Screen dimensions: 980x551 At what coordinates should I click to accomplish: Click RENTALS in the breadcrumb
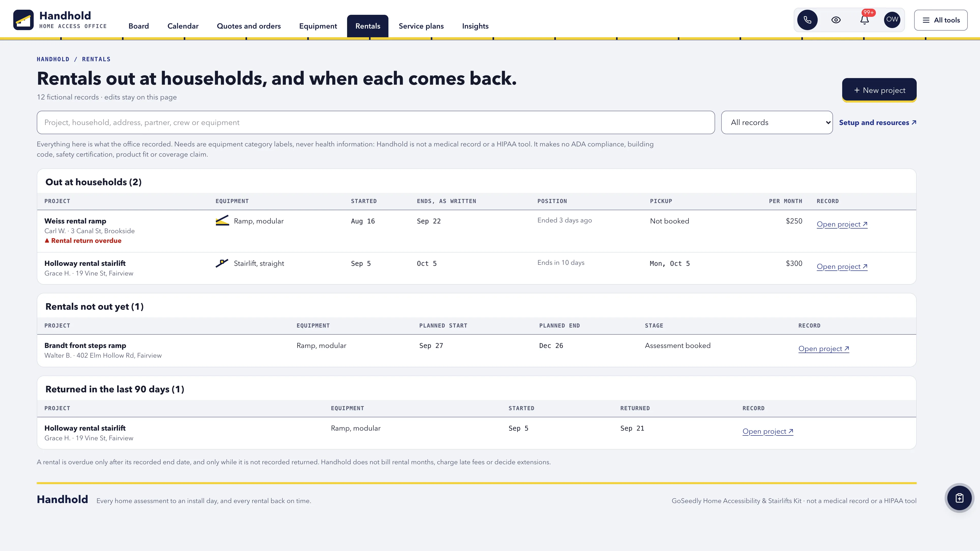[x=96, y=59]
